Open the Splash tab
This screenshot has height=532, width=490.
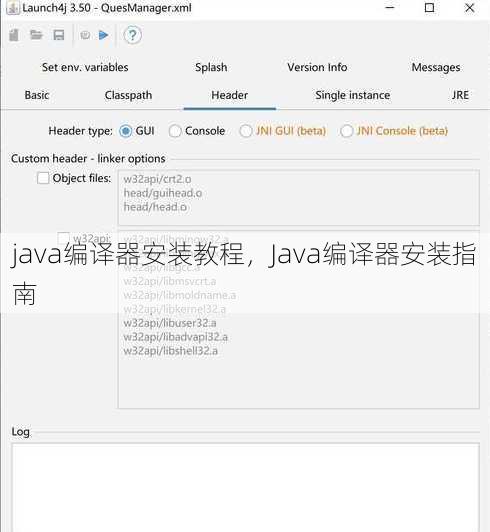pyautogui.click(x=211, y=67)
